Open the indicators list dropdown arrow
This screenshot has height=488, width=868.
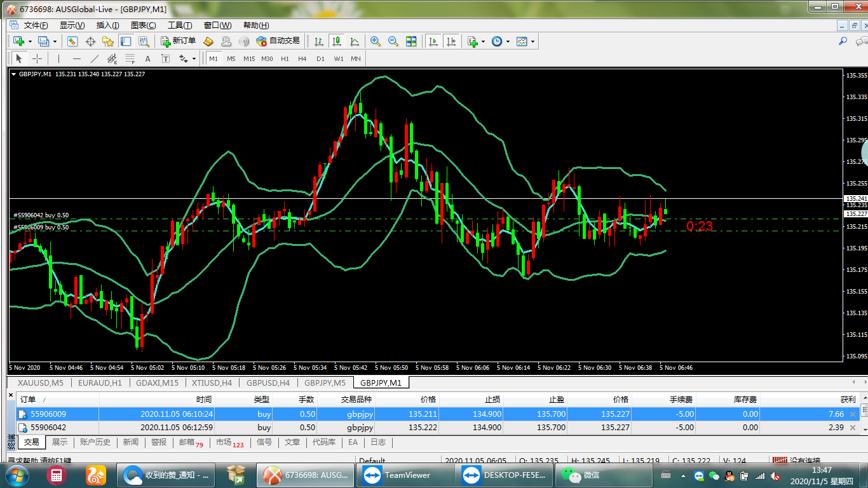coord(483,42)
